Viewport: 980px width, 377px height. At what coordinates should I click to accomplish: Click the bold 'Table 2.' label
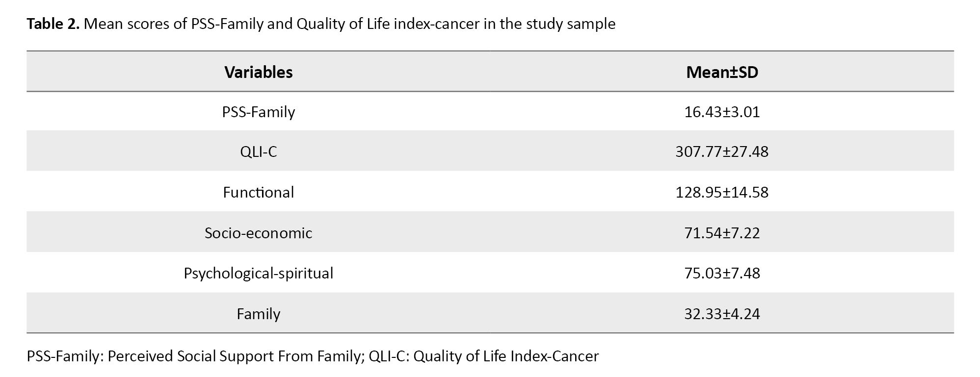point(53,24)
